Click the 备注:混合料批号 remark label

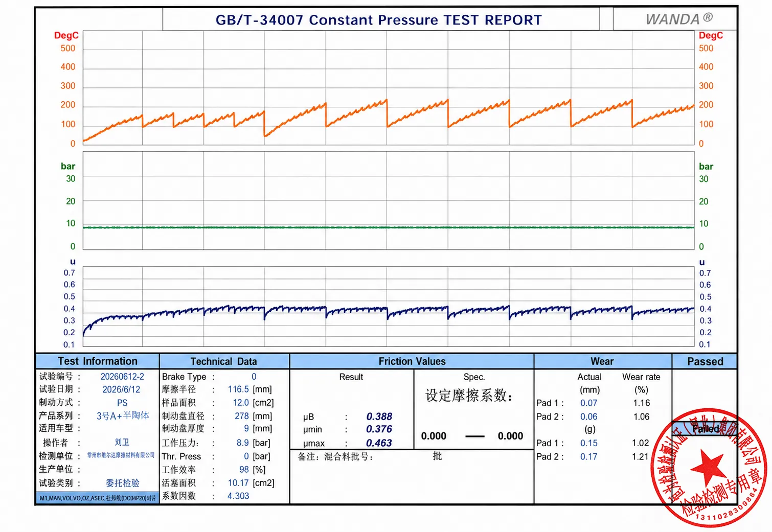[x=335, y=456]
